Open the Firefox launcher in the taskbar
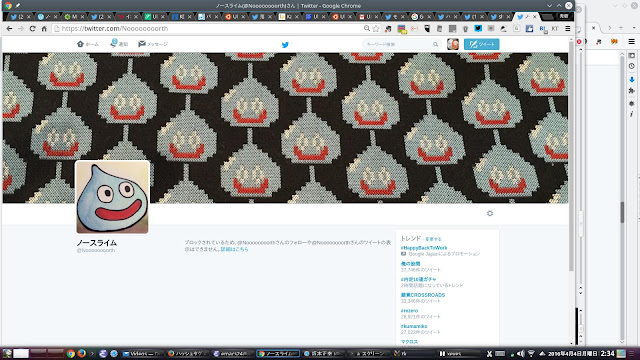Viewport: 640px width, 360px height. [82, 353]
